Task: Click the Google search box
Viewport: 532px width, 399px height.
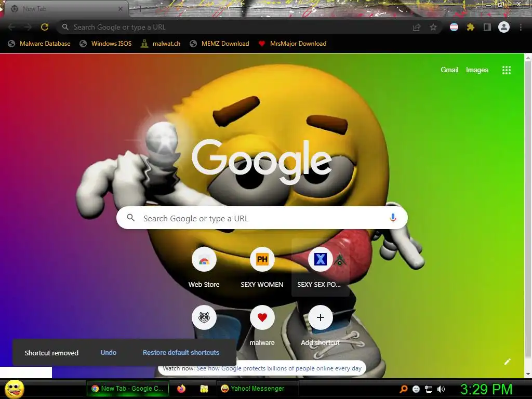Action: (262, 218)
